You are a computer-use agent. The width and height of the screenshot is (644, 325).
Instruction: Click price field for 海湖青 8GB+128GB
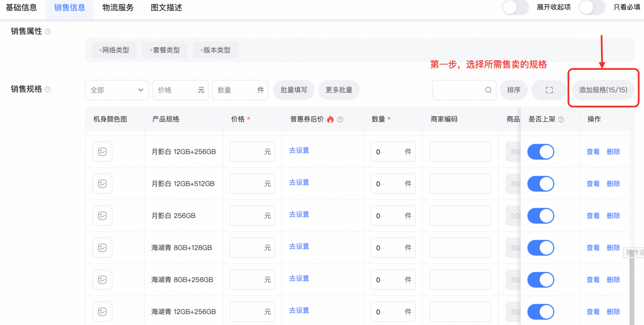[x=252, y=248]
